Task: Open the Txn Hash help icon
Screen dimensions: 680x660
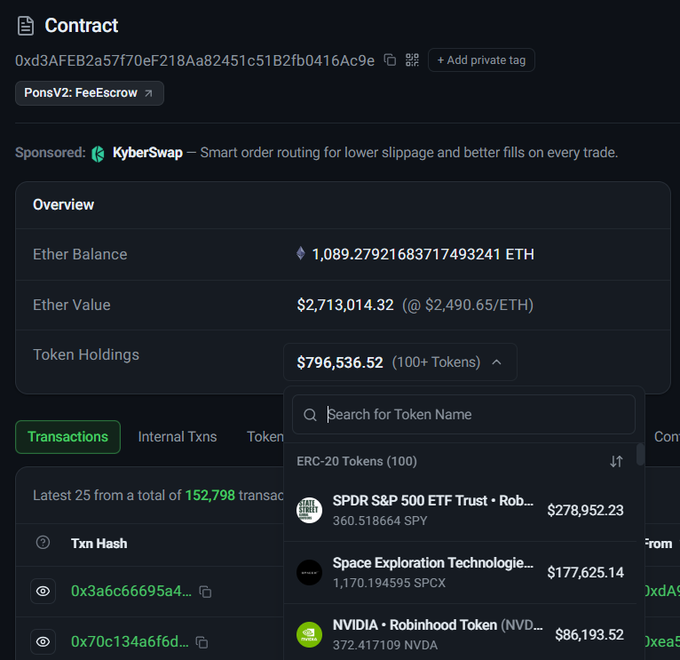Action: pos(43,542)
